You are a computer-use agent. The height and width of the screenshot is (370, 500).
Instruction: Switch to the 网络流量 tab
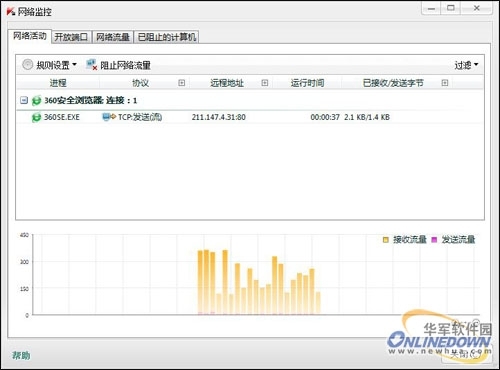click(113, 37)
